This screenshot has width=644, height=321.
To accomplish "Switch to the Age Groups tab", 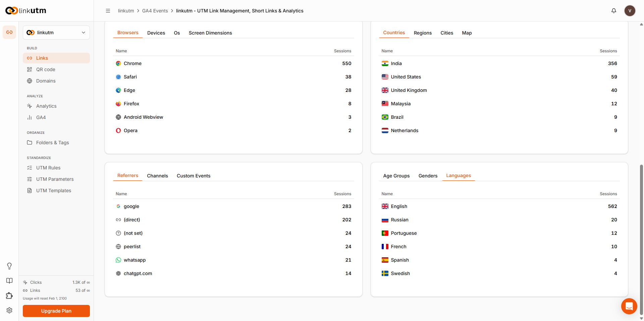I will point(396,176).
